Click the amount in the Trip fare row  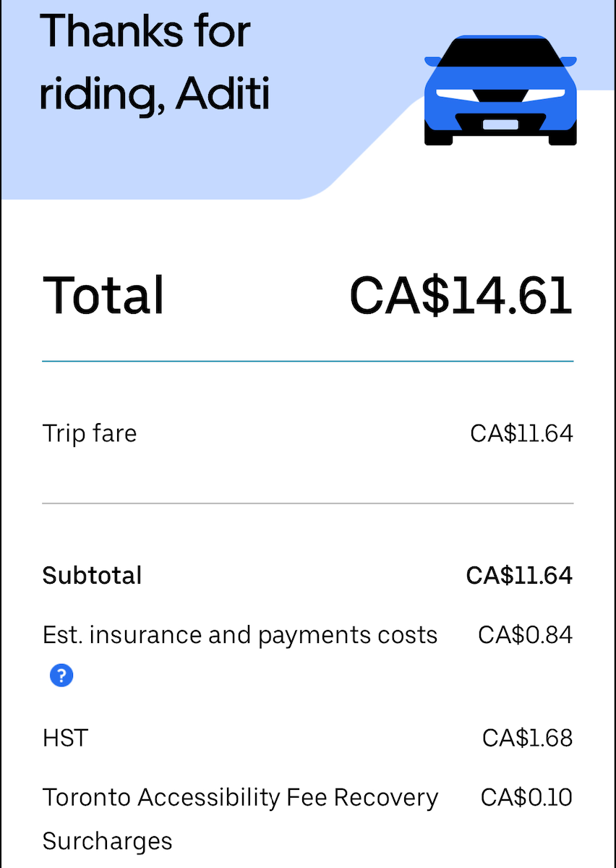pyautogui.click(x=521, y=433)
